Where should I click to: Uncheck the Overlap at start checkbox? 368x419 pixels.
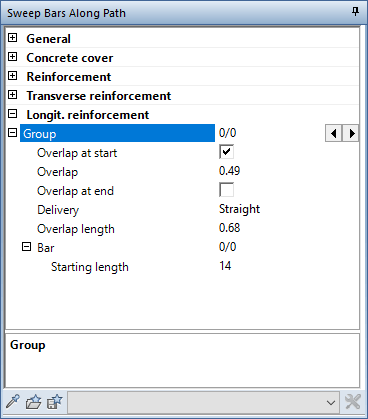pos(227,152)
